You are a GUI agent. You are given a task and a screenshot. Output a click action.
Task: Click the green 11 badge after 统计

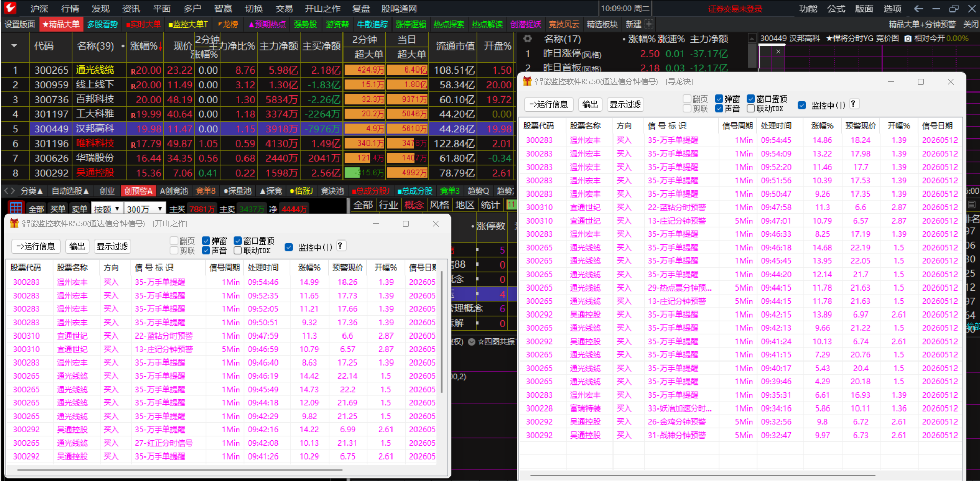[x=511, y=205]
